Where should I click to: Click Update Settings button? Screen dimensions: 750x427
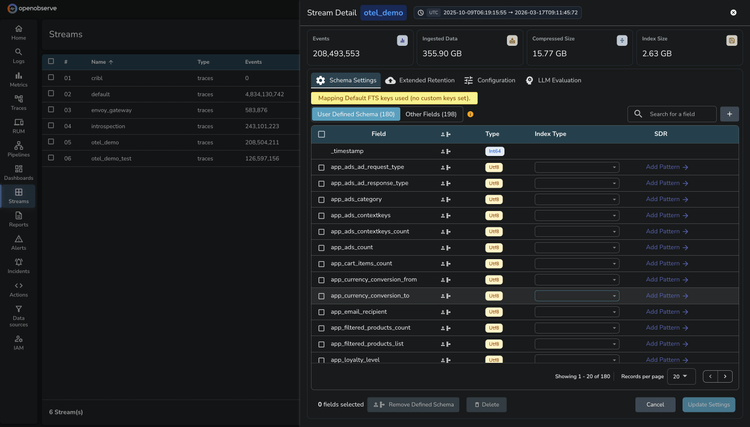pos(708,405)
